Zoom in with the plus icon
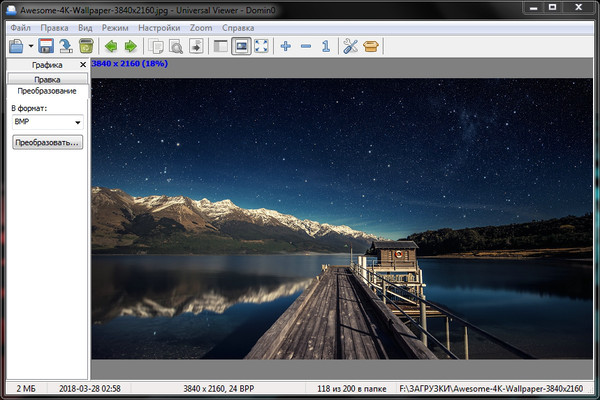This screenshot has width=600, height=400. pos(286,46)
